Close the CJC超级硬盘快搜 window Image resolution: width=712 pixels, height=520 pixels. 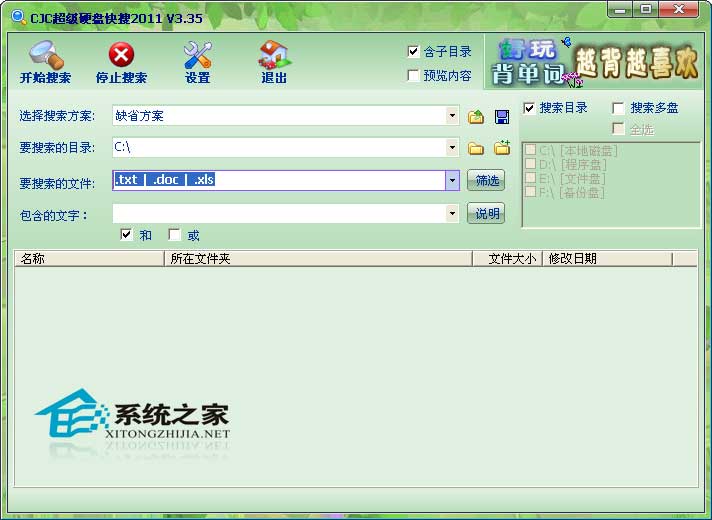pyautogui.click(x=678, y=9)
